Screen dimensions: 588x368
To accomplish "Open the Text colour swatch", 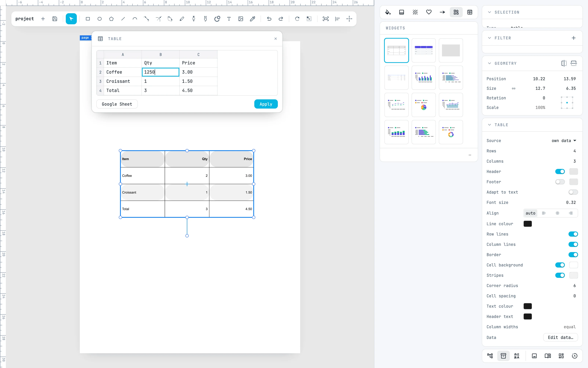I will (528, 306).
